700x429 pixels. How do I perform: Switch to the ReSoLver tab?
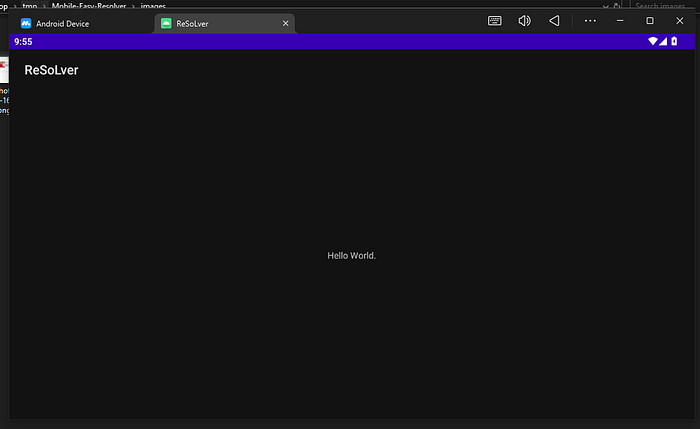tap(225, 24)
